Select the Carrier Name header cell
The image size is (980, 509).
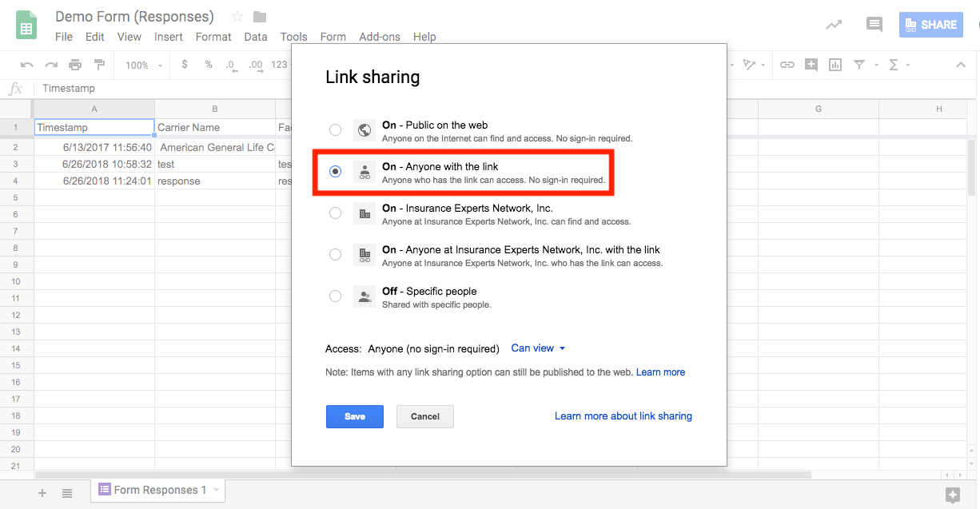click(x=215, y=127)
